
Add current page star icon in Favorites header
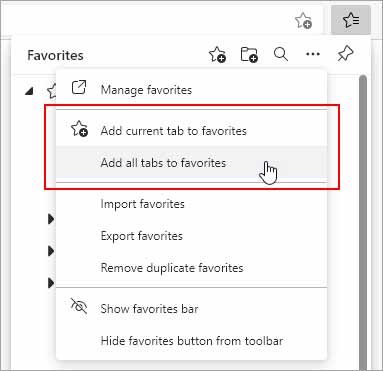coord(217,54)
